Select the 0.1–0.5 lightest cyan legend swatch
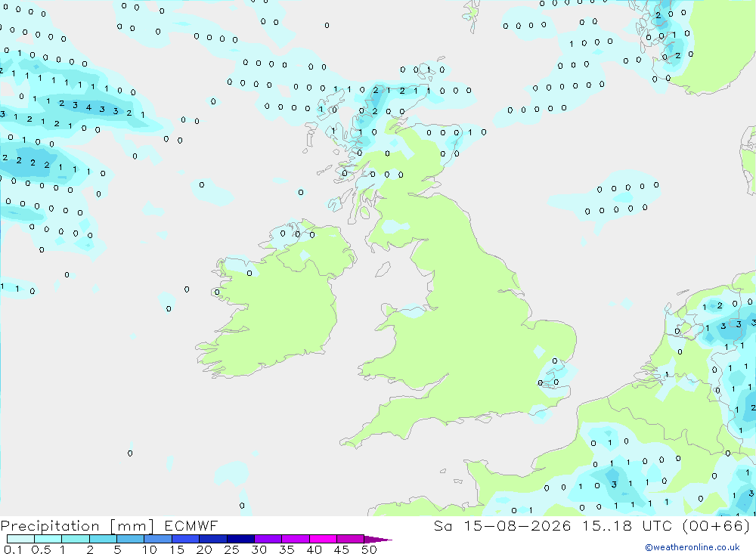The height and width of the screenshot is (554, 756). [x=20, y=539]
